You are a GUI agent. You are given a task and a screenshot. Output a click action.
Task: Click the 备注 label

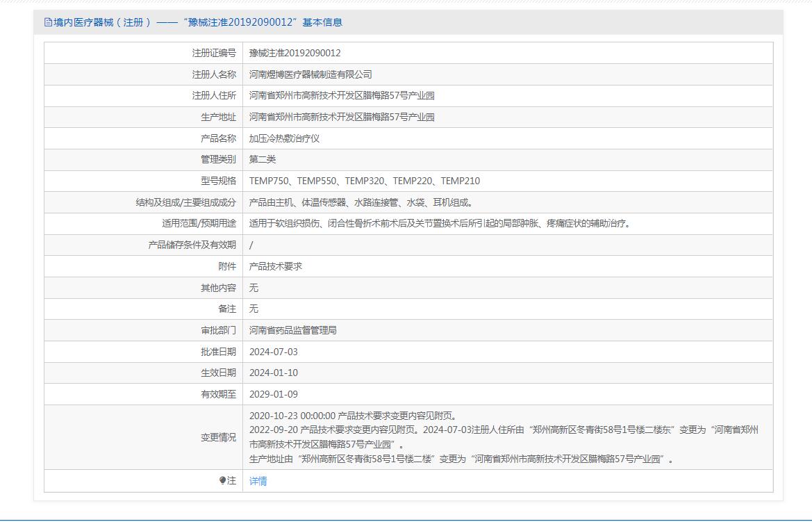click(x=227, y=309)
